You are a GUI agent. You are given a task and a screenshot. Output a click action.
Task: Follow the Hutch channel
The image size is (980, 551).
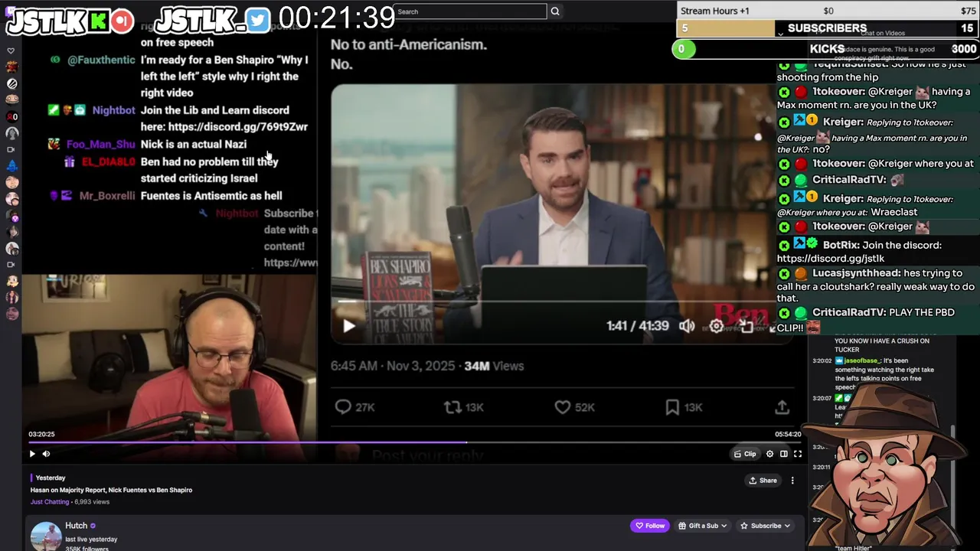tap(650, 526)
